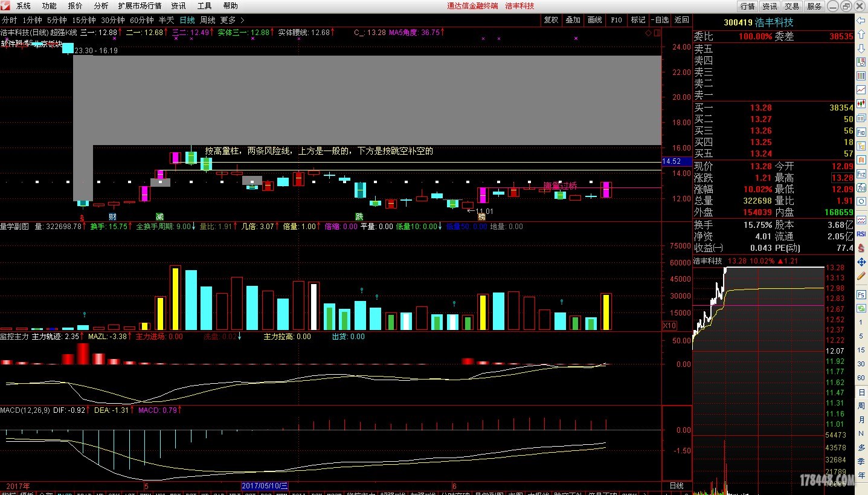The image size is (868, 495).
Task: Open the 报价 menu
Action: pyautogui.click(x=76, y=6)
